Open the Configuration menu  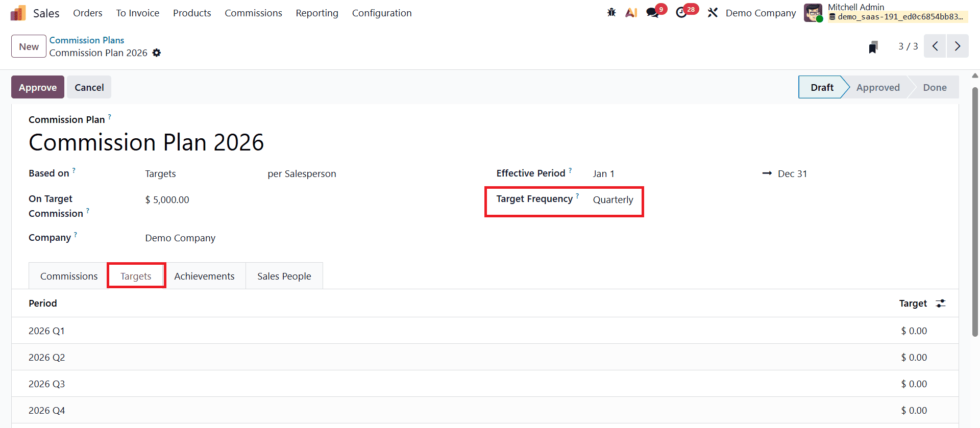[x=382, y=13]
